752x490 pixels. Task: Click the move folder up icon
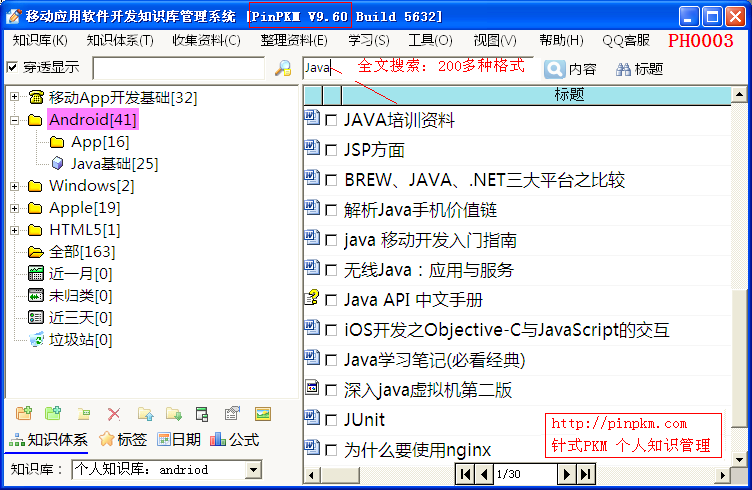144,414
